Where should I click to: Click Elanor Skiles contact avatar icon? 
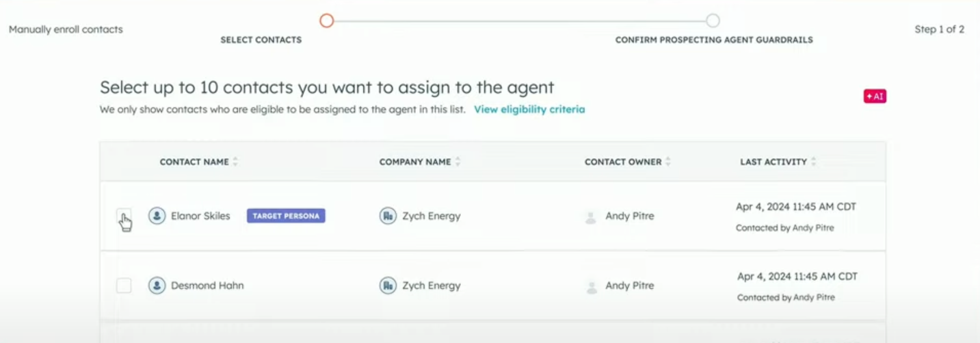[x=157, y=216]
